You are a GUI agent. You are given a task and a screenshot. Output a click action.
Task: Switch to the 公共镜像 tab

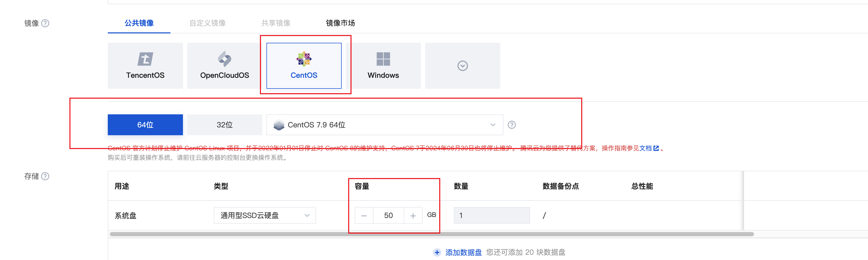[139, 23]
